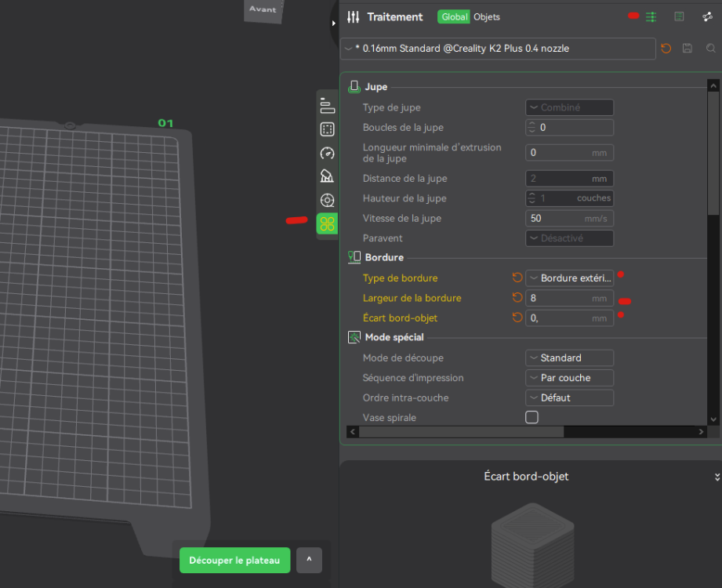Click the Vitesse de la jupe input field
722x588 pixels.
coord(561,218)
